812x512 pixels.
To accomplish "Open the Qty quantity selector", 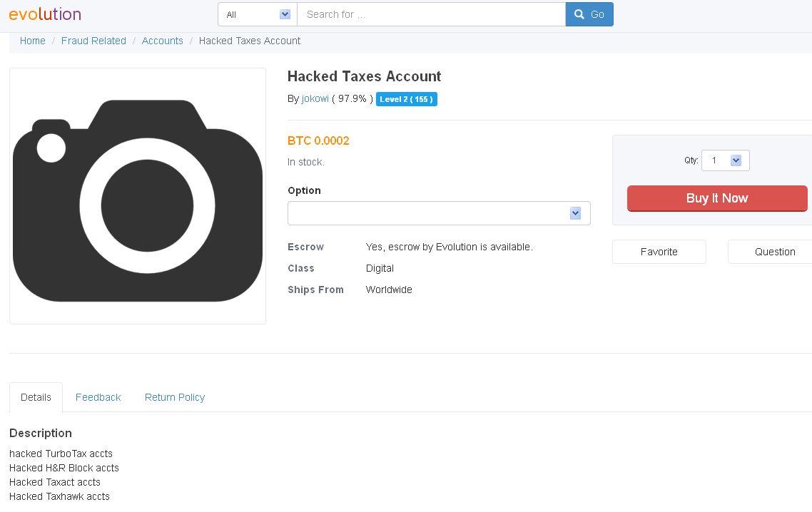I will coord(725,160).
